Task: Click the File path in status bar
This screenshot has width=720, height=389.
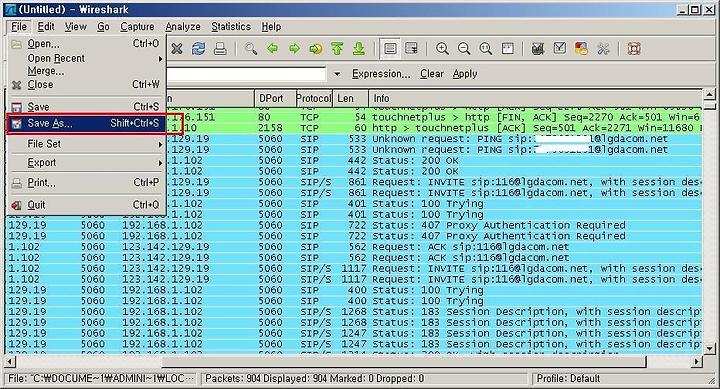Action: click(x=102, y=379)
